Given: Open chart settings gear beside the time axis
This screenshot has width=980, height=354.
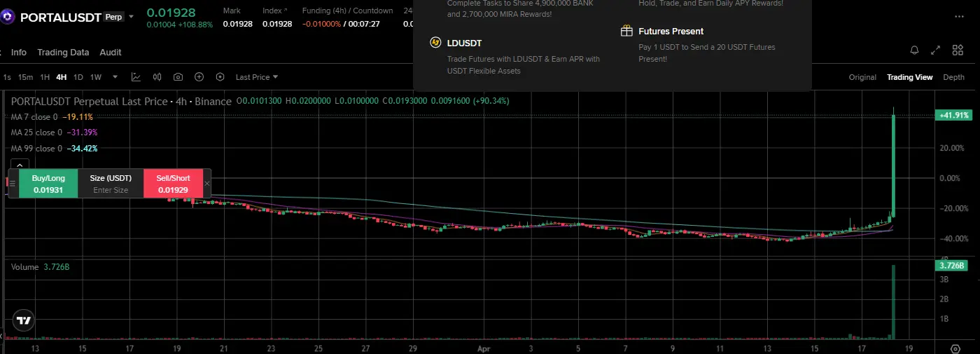Looking at the screenshot, I should (x=955, y=348).
